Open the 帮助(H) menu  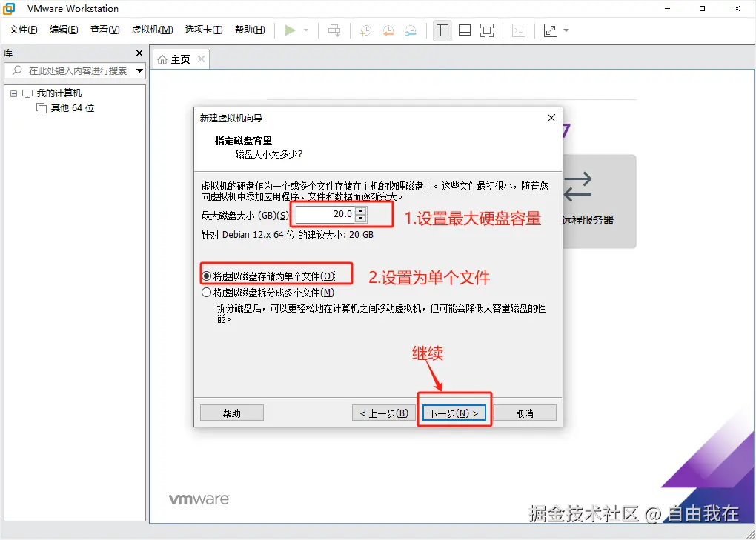coord(250,30)
